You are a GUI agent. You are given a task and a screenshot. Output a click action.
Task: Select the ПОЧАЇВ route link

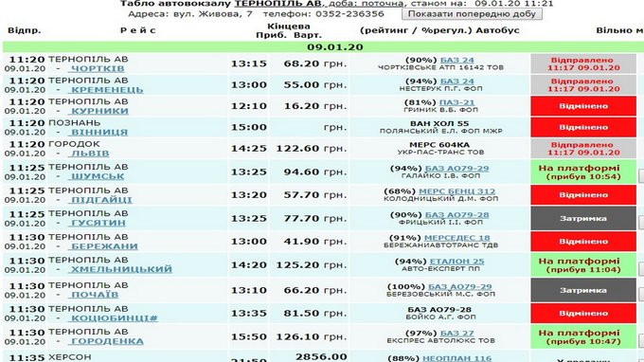point(95,295)
